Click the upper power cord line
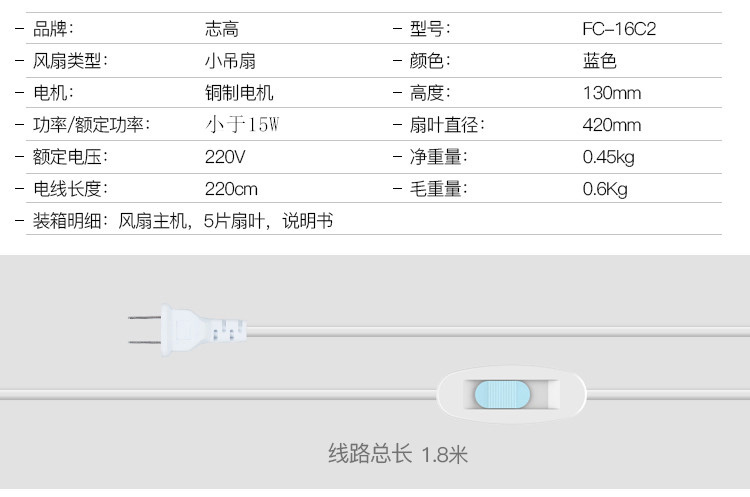 (498, 331)
